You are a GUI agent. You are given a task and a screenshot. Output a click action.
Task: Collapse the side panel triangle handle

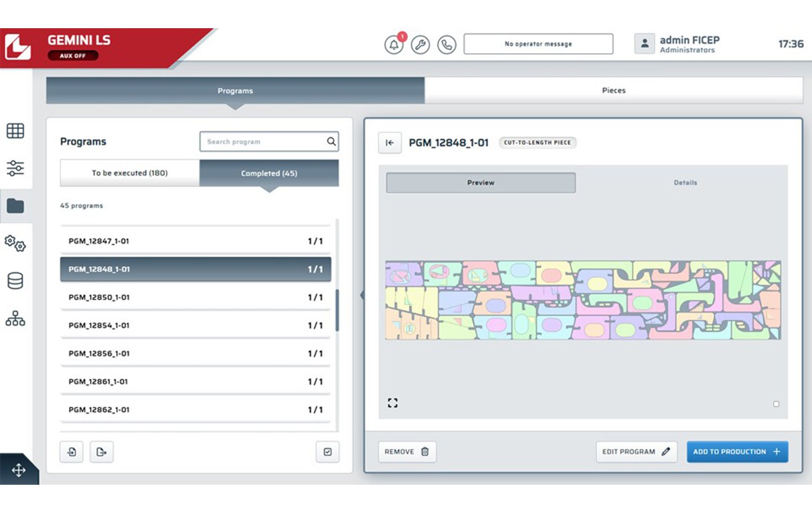(x=362, y=295)
